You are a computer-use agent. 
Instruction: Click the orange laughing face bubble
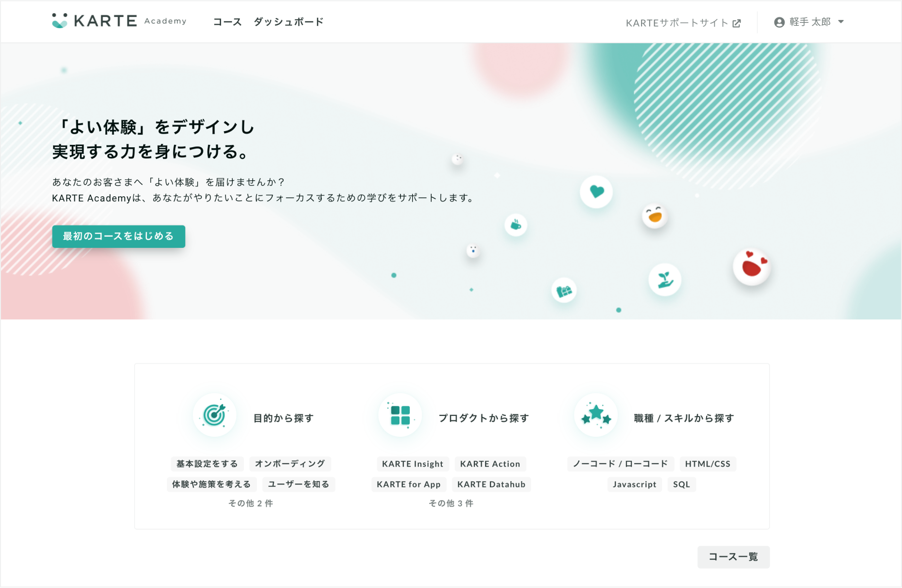[655, 216]
